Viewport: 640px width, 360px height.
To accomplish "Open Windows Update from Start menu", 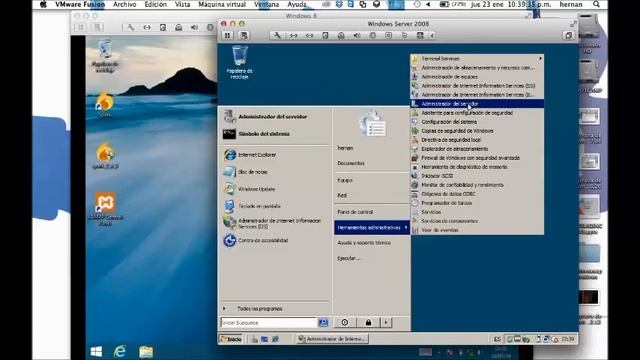I will [x=276, y=189].
